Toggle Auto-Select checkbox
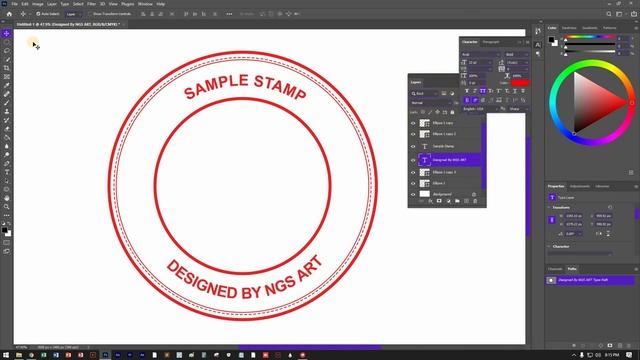Screen dimensions: 640x360 point(38,14)
